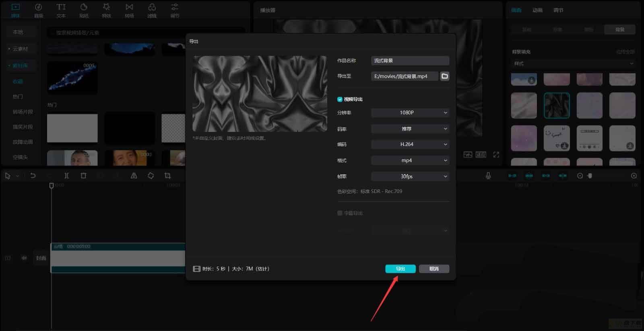Open the 编码 H.264 dropdown
Screen dimensions: 644x331
(x=410, y=144)
